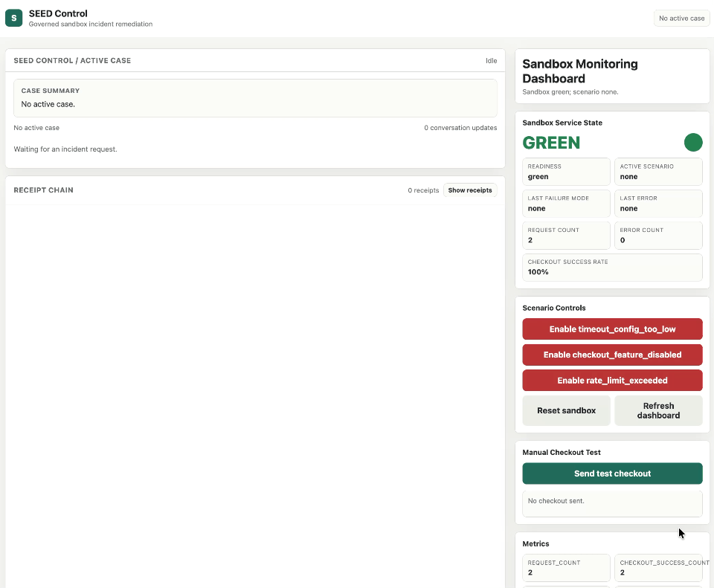
Task: Click the SEED Control title text
Action: click(58, 13)
